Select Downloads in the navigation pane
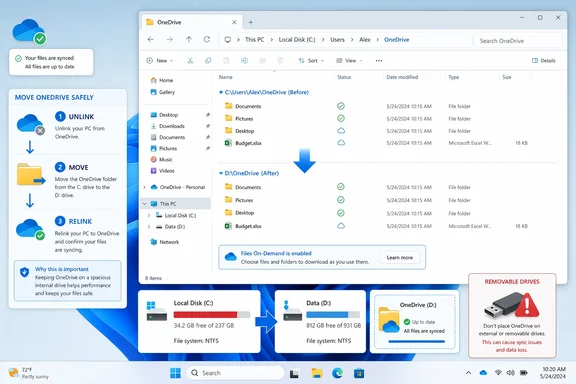Image resolution: width=576 pixels, height=384 pixels. tap(168, 126)
